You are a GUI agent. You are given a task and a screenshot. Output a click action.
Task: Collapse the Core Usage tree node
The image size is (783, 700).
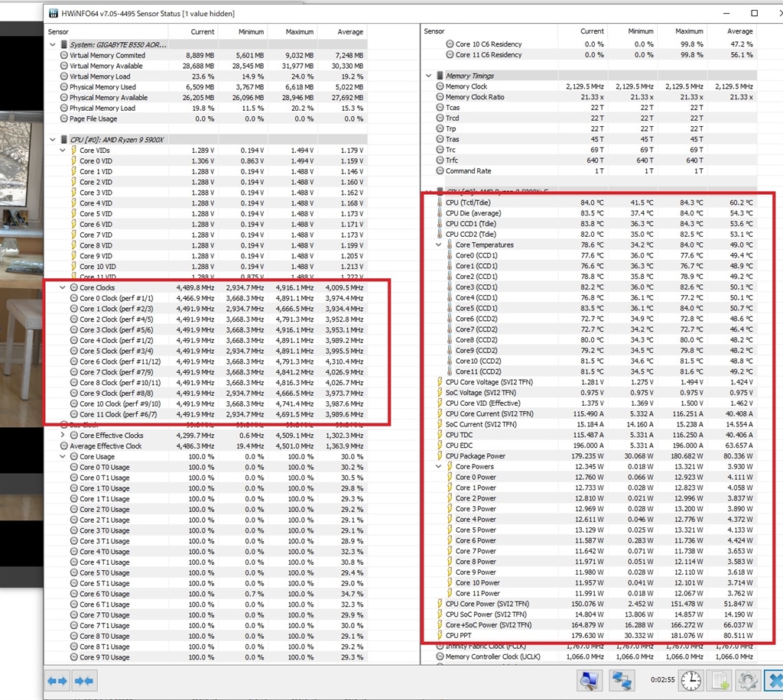coord(63,456)
